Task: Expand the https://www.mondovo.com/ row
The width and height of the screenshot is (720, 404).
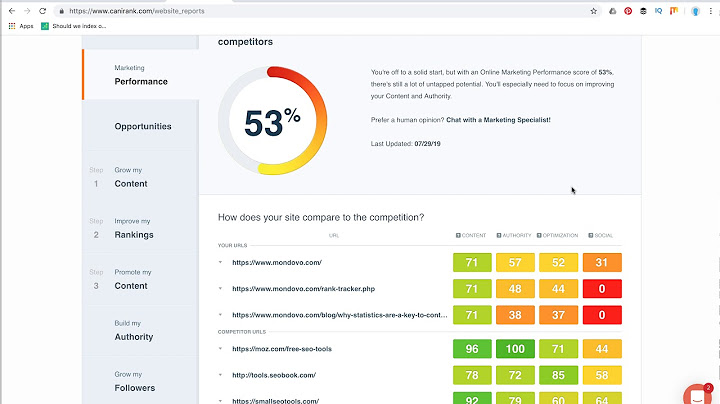Action: click(x=220, y=263)
